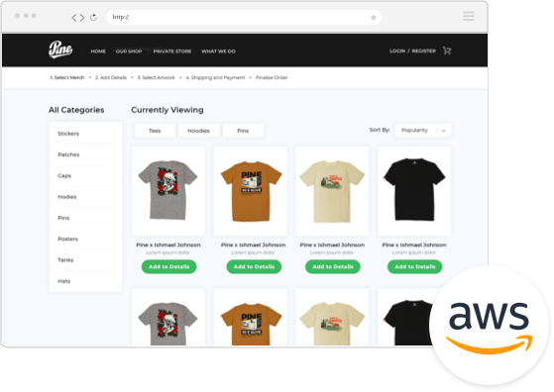
Task: Click the AWS logo badge
Action: point(490,326)
